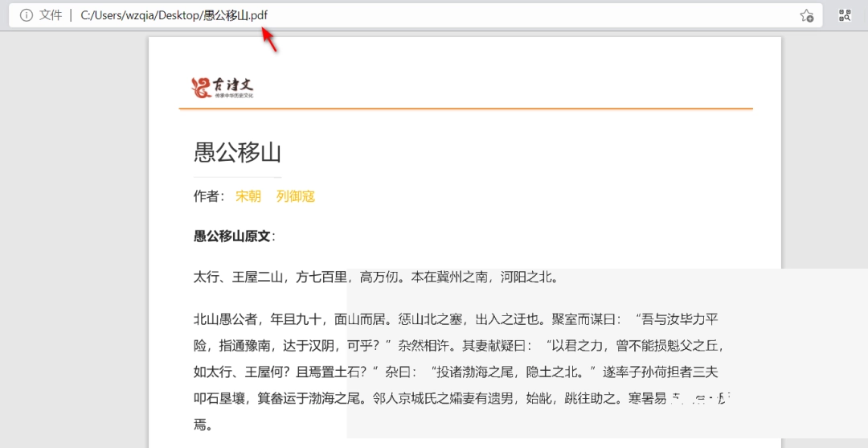This screenshot has width=868, height=448.
Task: Open the author link 列御寇
Action: click(x=296, y=196)
